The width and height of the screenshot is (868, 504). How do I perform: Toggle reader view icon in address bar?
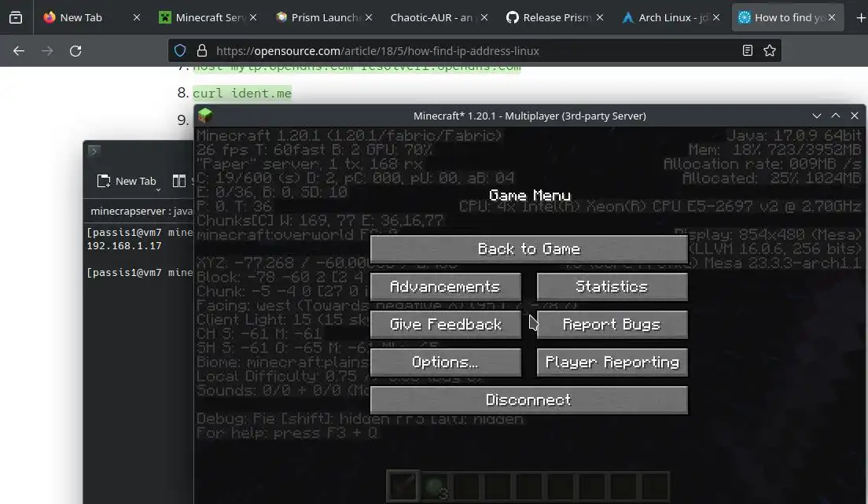pyautogui.click(x=748, y=50)
